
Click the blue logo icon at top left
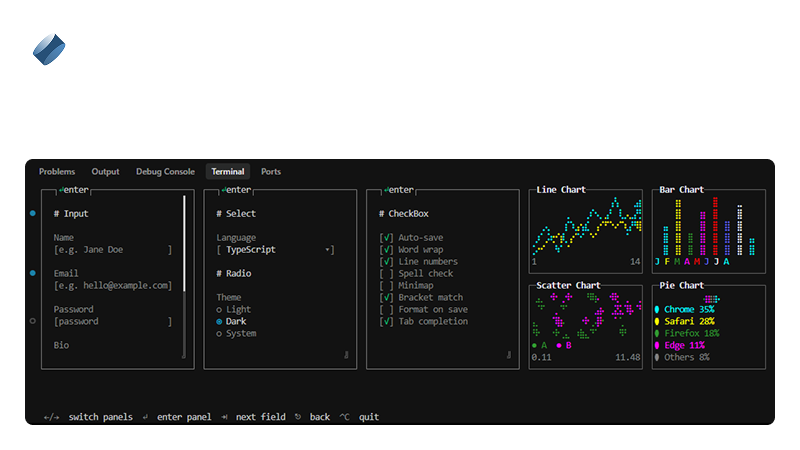click(x=48, y=49)
